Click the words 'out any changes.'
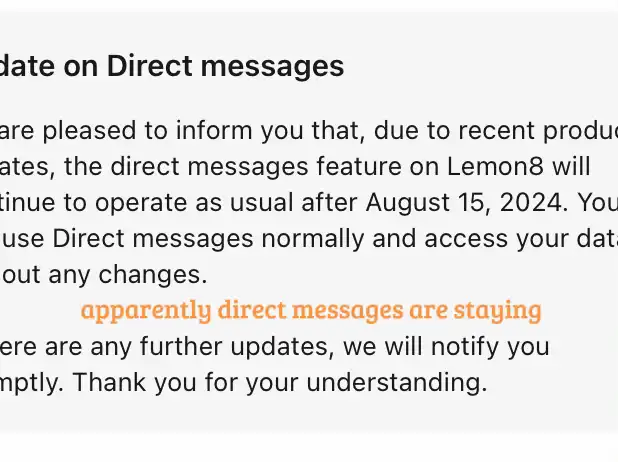This screenshot has width=618, height=462. tap(103, 275)
